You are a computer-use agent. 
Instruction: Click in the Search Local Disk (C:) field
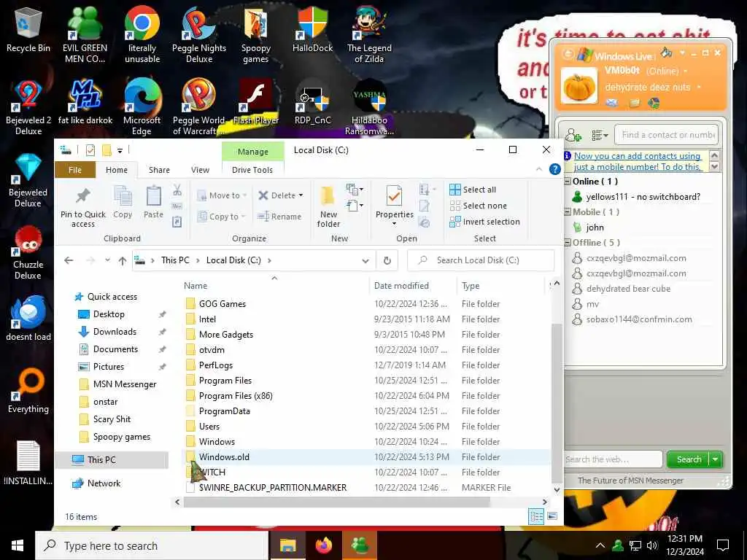coord(481,260)
